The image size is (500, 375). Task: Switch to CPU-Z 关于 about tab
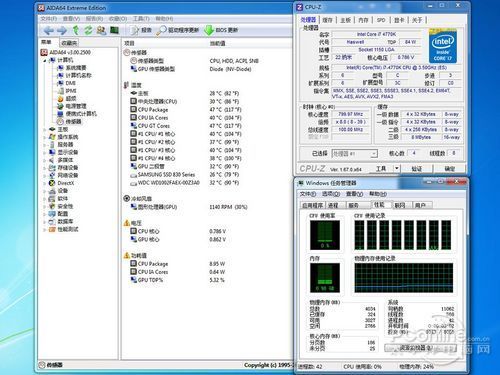pyautogui.click(x=417, y=20)
